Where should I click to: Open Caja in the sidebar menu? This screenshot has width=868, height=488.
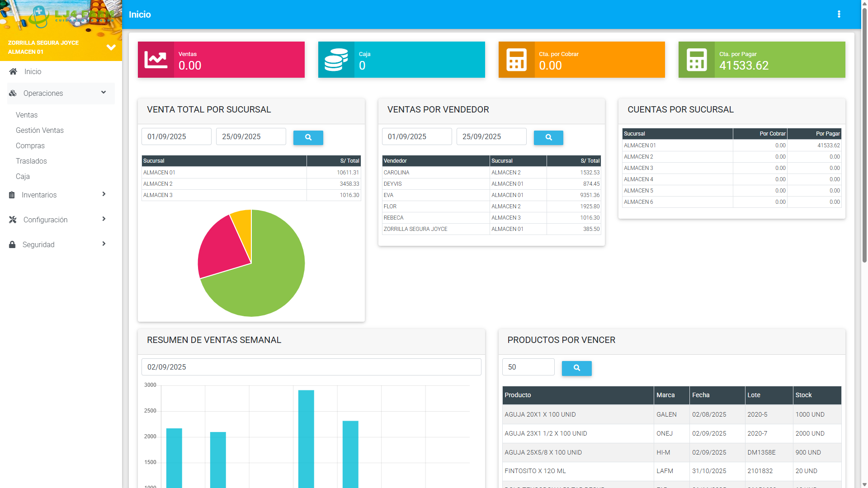pyautogui.click(x=23, y=176)
